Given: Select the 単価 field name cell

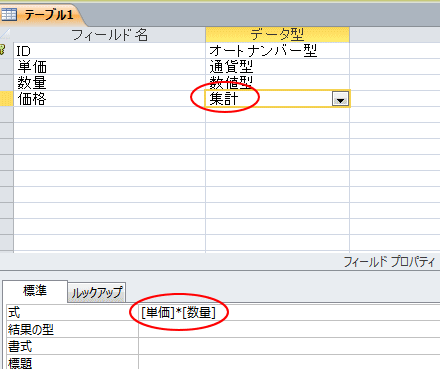Looking at the screenshot, I should [109, 67].
